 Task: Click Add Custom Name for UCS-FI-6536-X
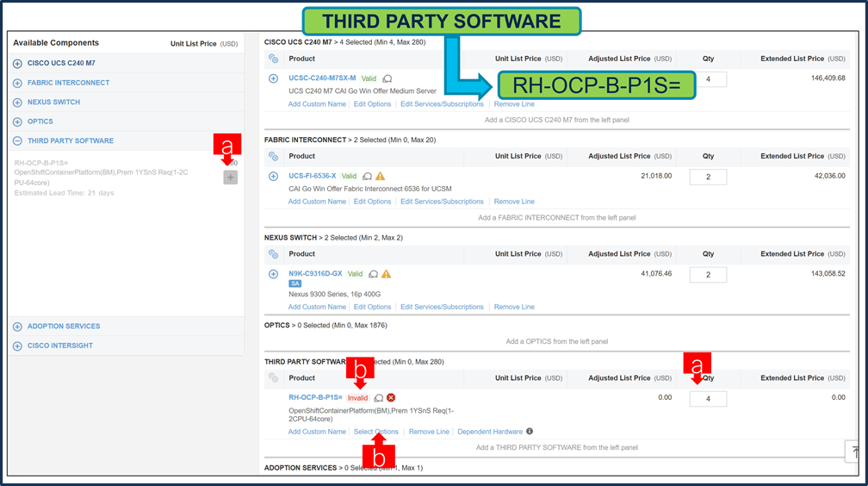[317, 202]
